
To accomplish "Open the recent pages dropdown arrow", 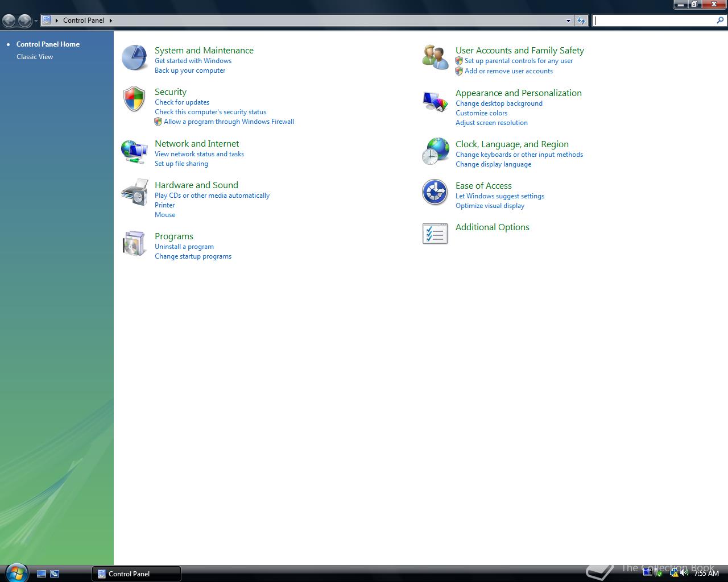I will coord(36,21).
